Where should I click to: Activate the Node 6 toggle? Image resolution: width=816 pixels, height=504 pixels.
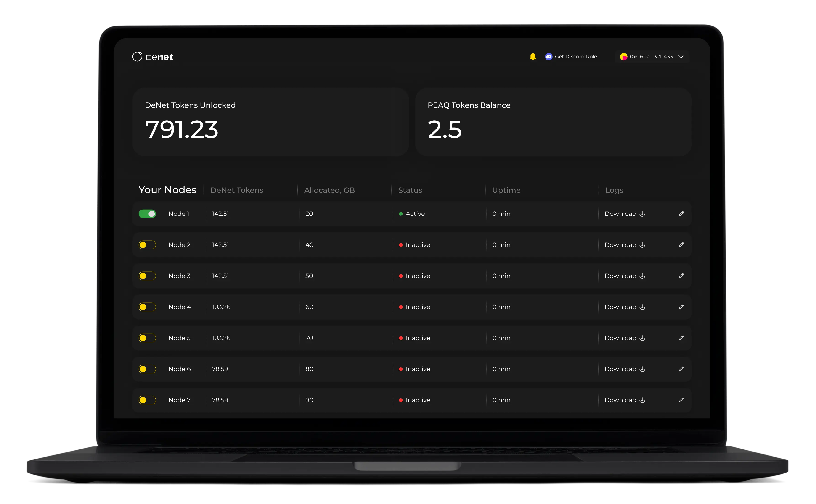pos(147,369)
